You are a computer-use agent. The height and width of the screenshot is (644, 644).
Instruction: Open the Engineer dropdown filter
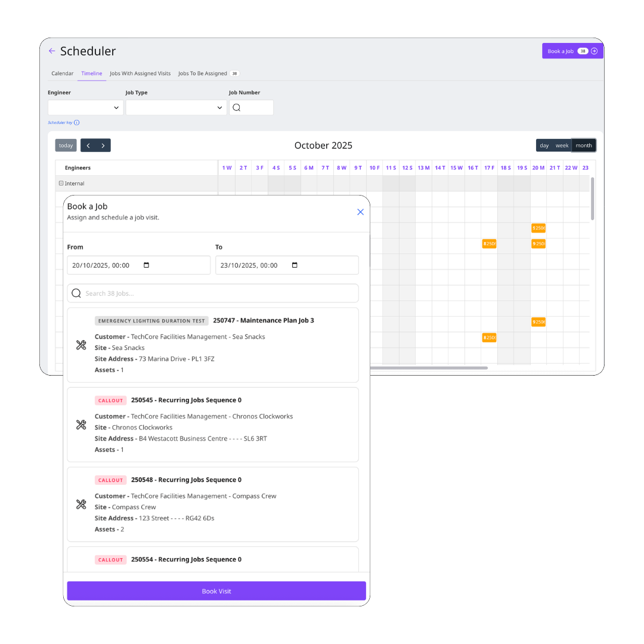[x=86, y=108]
